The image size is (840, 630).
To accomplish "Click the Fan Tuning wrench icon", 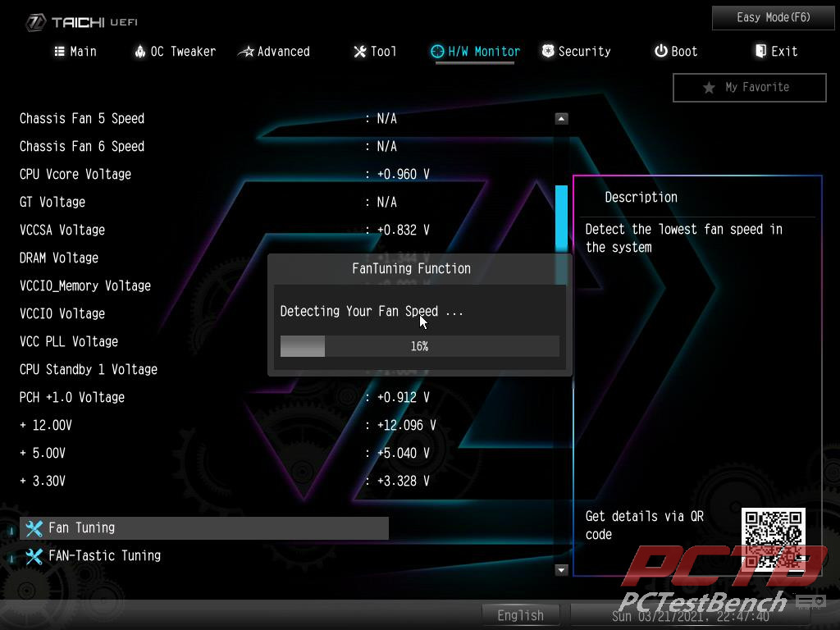I will point(34,528).
